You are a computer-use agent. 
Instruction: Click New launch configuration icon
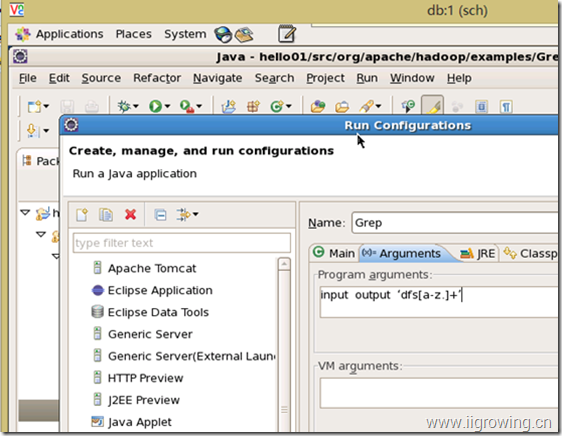click(x=82, y=215)
